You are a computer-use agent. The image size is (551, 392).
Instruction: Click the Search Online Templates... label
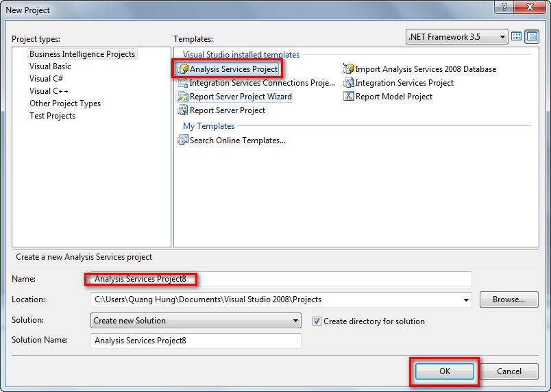click(x=238, y=140)
